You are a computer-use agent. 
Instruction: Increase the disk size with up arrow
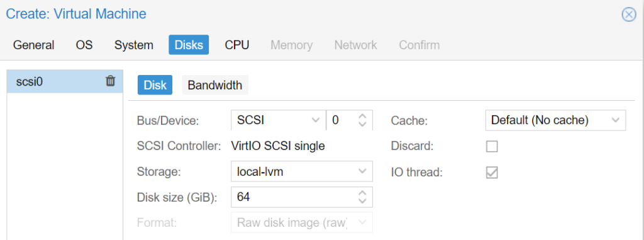coord(362,193)
